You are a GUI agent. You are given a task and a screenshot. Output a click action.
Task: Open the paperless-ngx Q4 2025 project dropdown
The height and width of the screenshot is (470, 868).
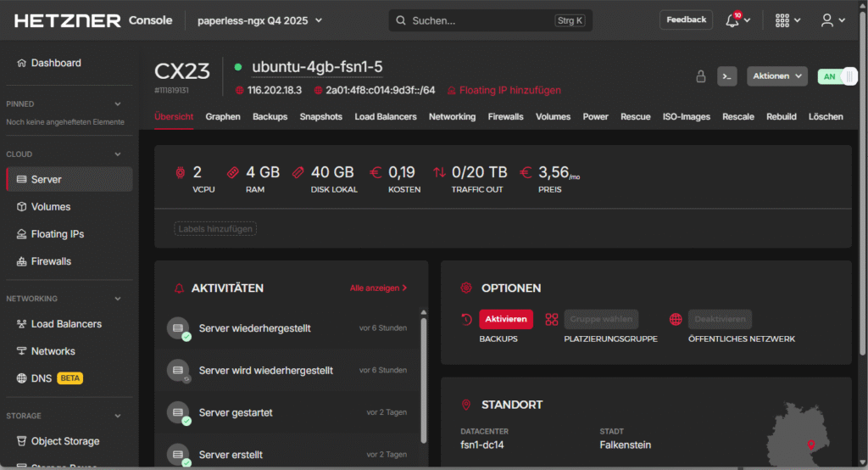pyautogui.click(x=259, y=20)
